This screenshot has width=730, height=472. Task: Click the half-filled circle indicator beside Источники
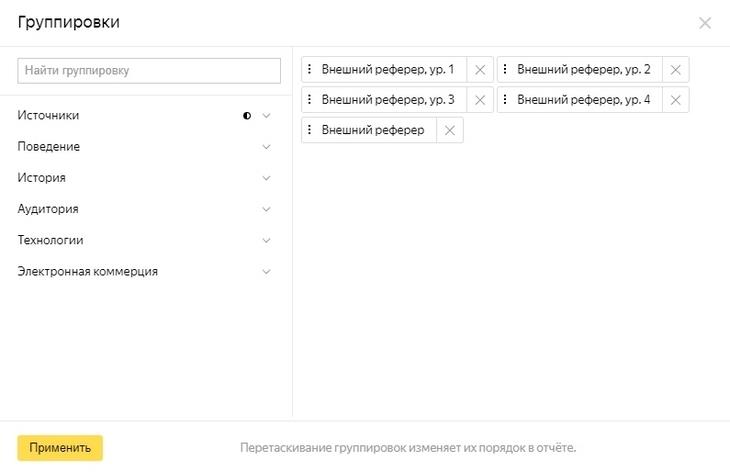(x=247, y=116)
